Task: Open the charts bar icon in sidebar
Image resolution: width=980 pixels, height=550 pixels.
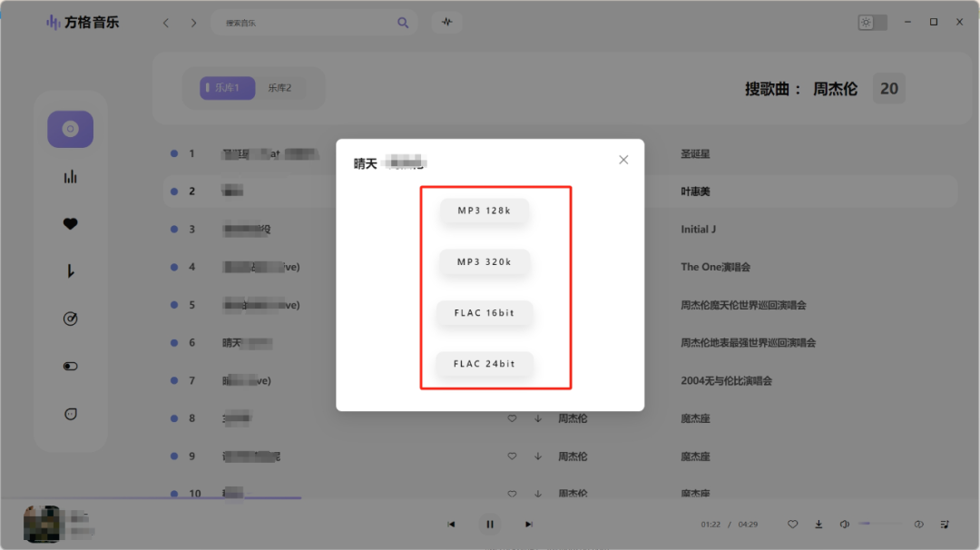Action: (71, 177)
